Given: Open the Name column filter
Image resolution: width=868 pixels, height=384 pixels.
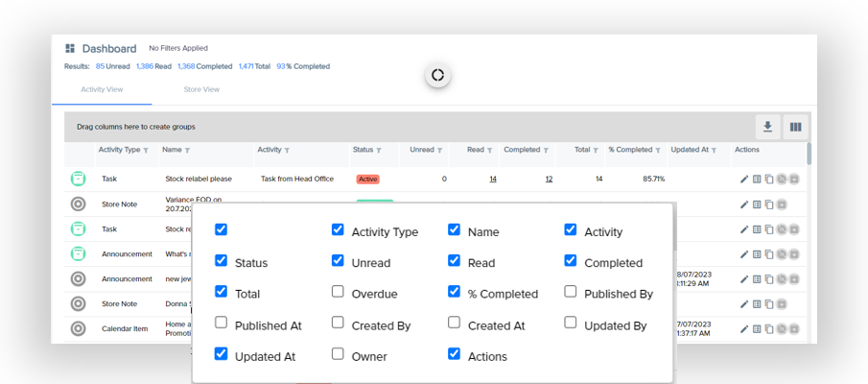Looking at the screenshot, I should 187,151.
